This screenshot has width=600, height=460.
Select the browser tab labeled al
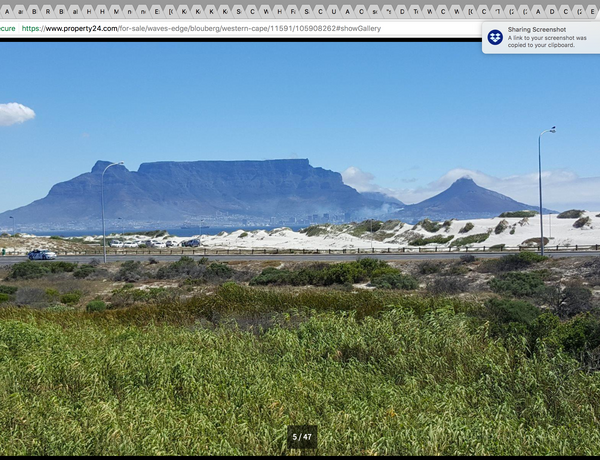point(75,10)
